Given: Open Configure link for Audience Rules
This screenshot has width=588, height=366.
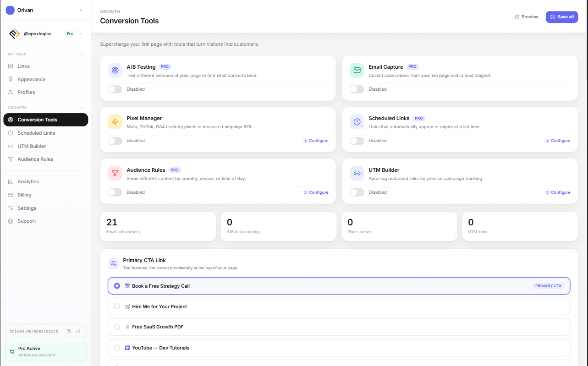Looking at the screenshot, I should (x=316, y=192).
